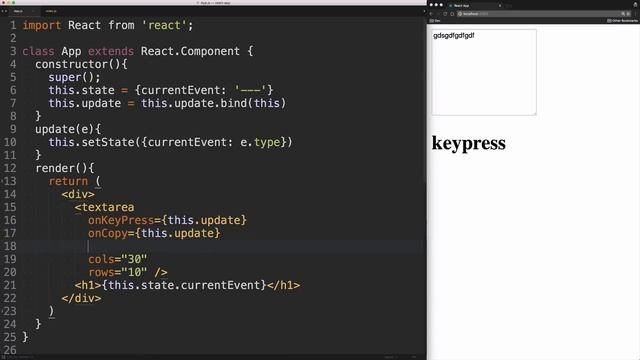Click the word 'import' on line 1

coord(42,25)
